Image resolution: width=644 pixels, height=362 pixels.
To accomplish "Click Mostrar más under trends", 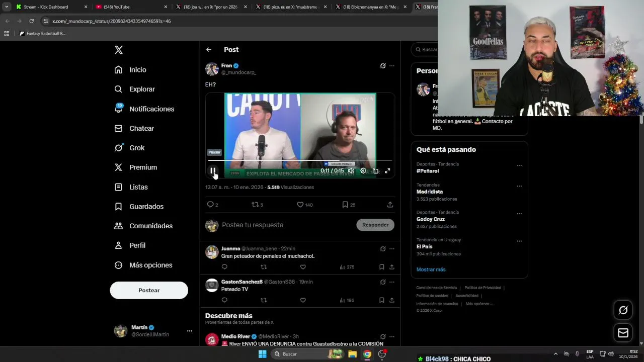I will coord(431,269).
